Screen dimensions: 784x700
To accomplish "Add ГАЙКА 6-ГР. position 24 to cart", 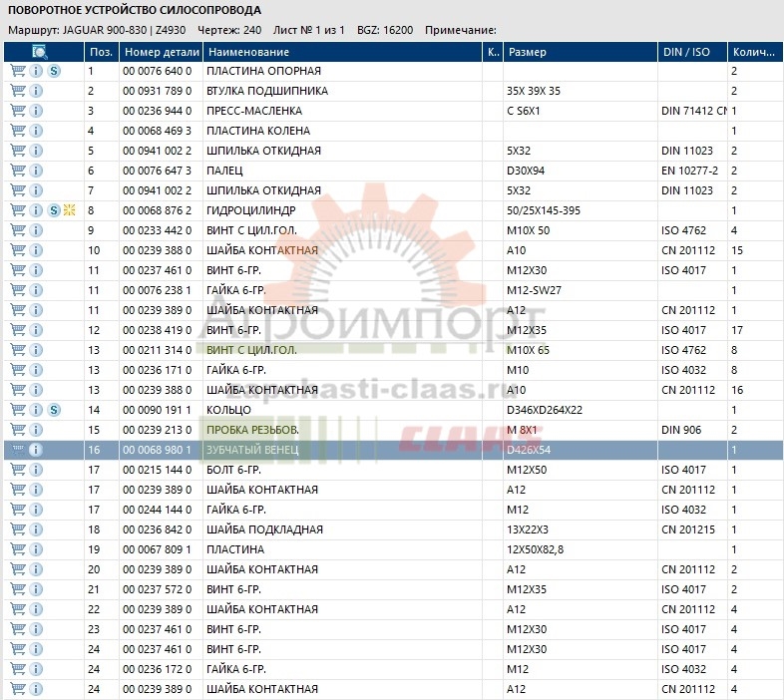I will coord(18,669).
